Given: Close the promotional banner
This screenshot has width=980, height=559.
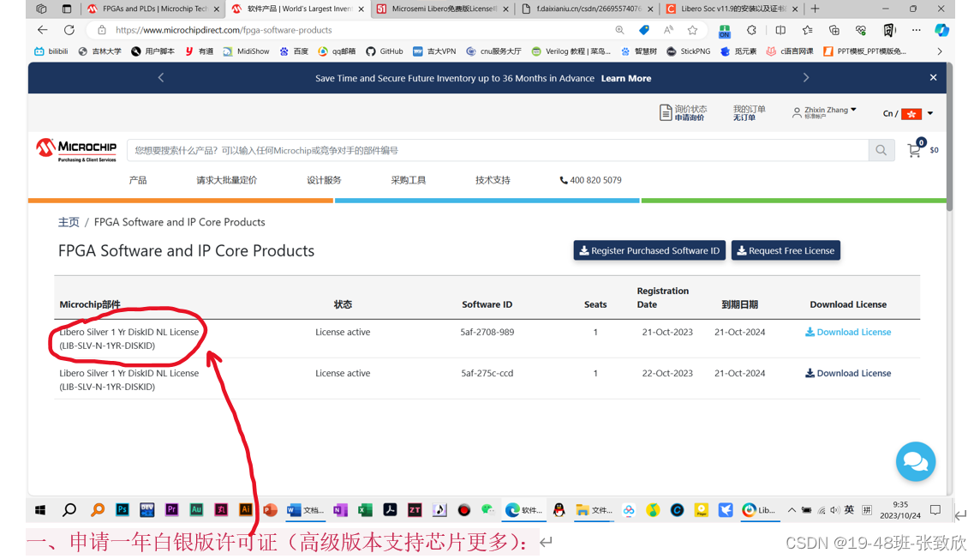Looking at the screenshot, I should tap(933, 77).
